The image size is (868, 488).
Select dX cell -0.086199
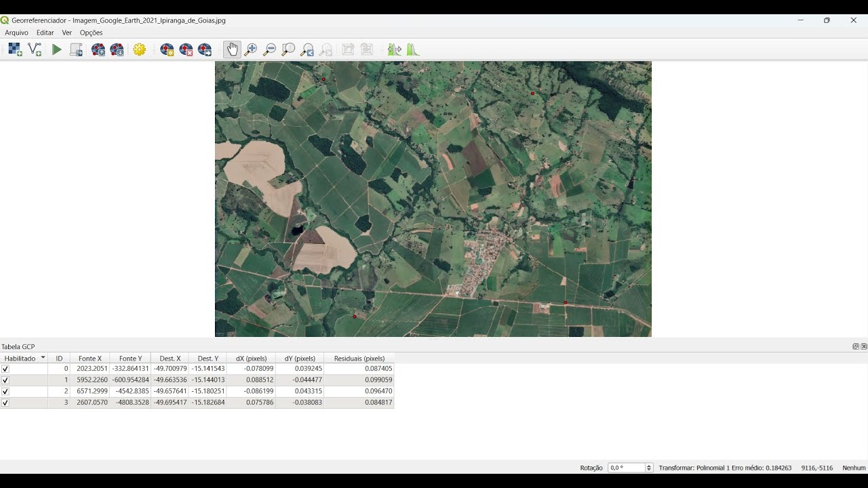point(251,391)
